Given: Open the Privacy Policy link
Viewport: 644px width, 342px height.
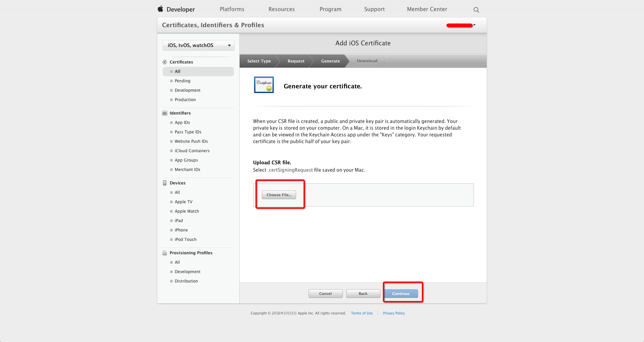Looking at the screenshot, I should point(394,313).
